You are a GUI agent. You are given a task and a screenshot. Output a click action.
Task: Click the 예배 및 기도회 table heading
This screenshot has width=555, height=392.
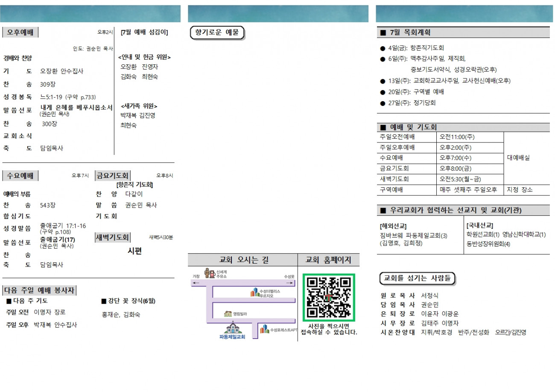click(x=463, y=127)
